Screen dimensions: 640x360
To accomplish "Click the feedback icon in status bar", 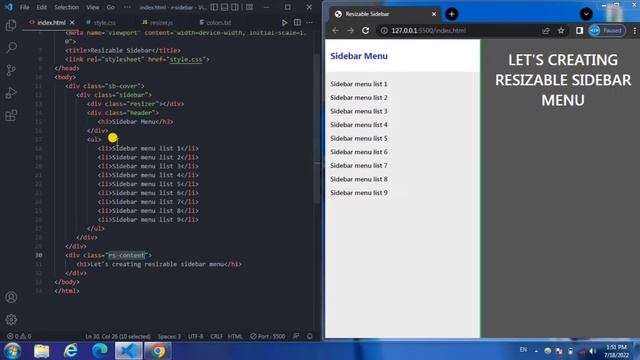I will tap(296, 336).
